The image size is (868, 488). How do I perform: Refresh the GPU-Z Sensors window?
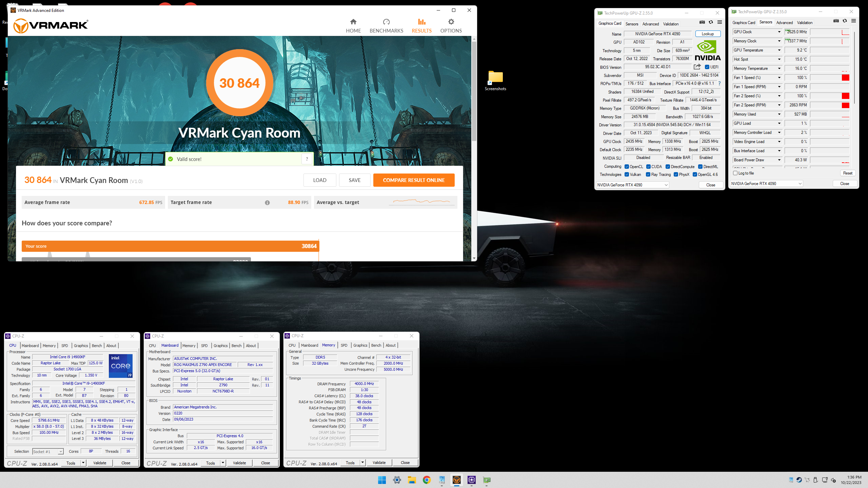pos(845,21)
